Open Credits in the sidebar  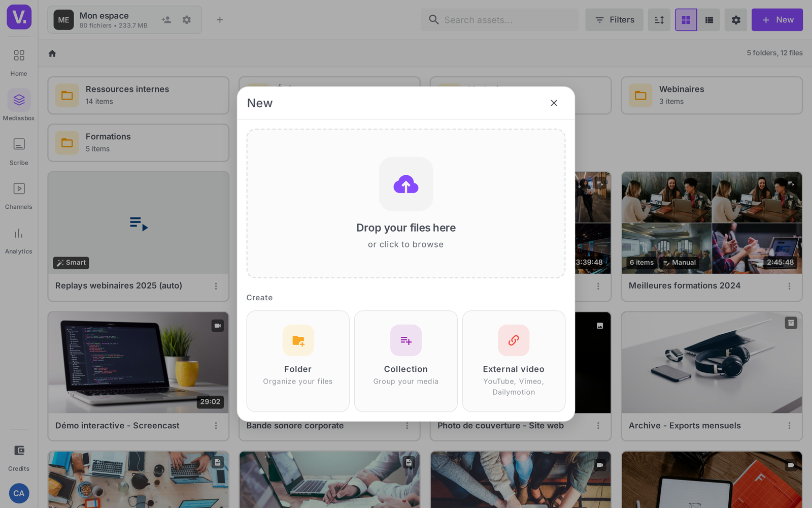(x=19, y=457)
